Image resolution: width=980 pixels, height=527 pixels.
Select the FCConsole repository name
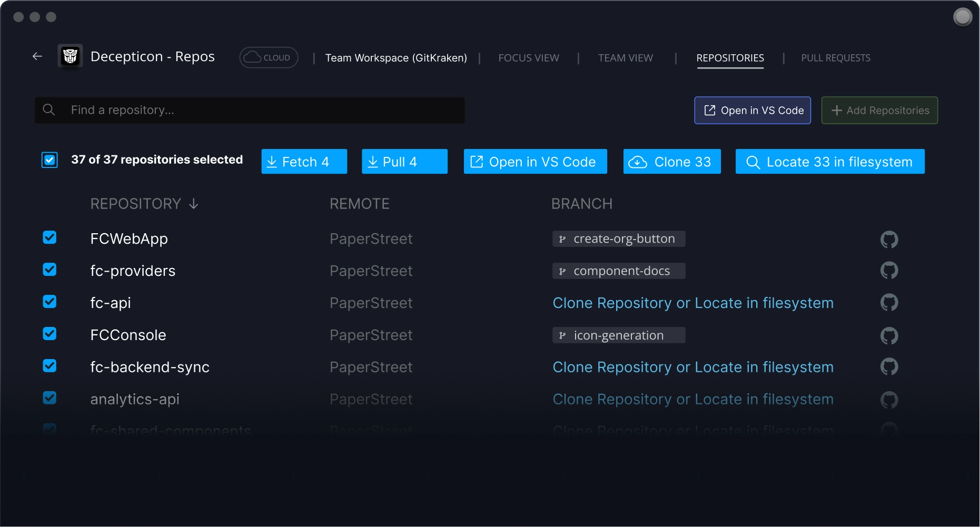tap(128, 335)
